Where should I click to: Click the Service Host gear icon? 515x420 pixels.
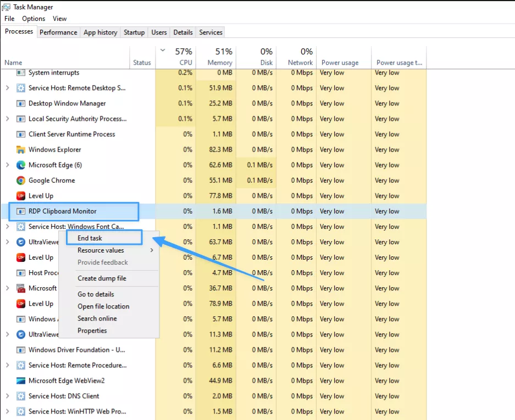point(21,88)
